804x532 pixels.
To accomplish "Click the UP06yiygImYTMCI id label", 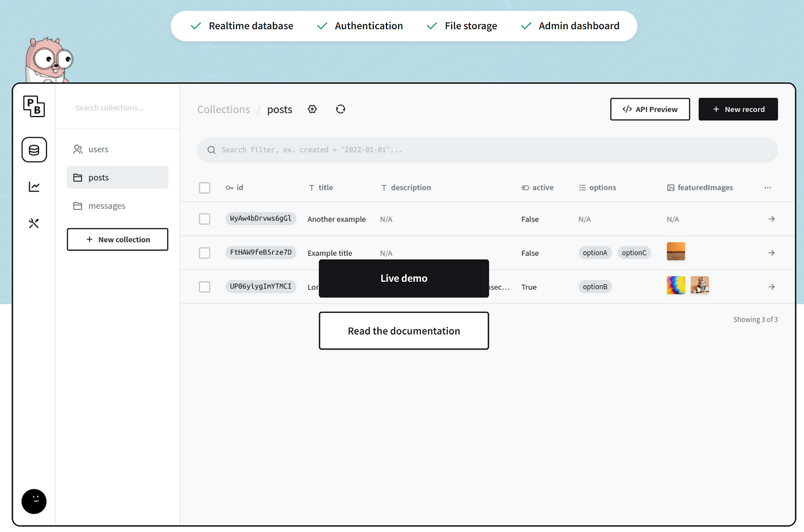I will point(261,286).
